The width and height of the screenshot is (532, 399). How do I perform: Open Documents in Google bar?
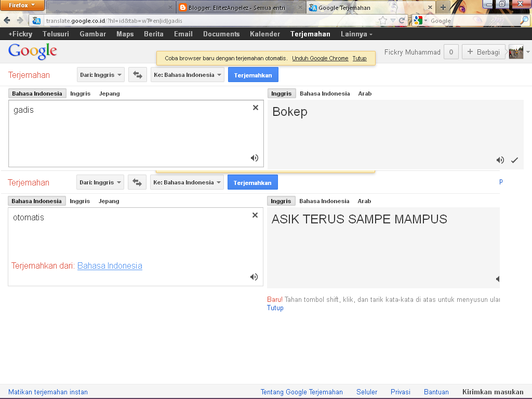tap(221, 34)
